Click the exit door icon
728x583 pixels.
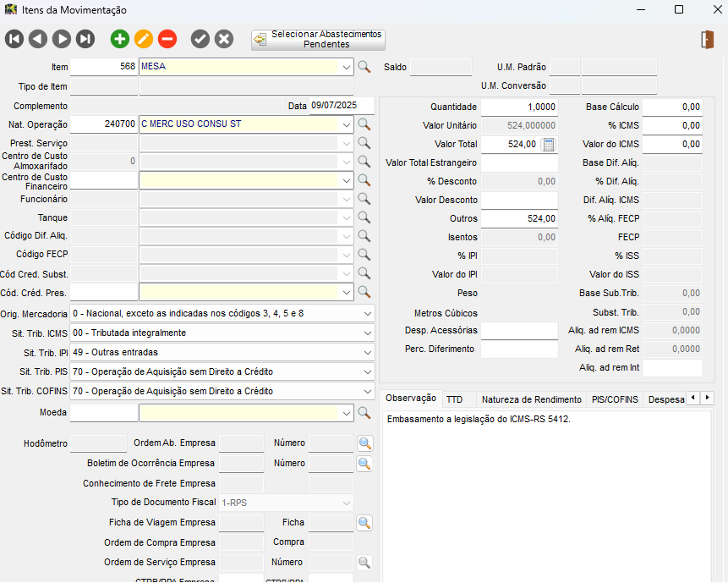708,39
